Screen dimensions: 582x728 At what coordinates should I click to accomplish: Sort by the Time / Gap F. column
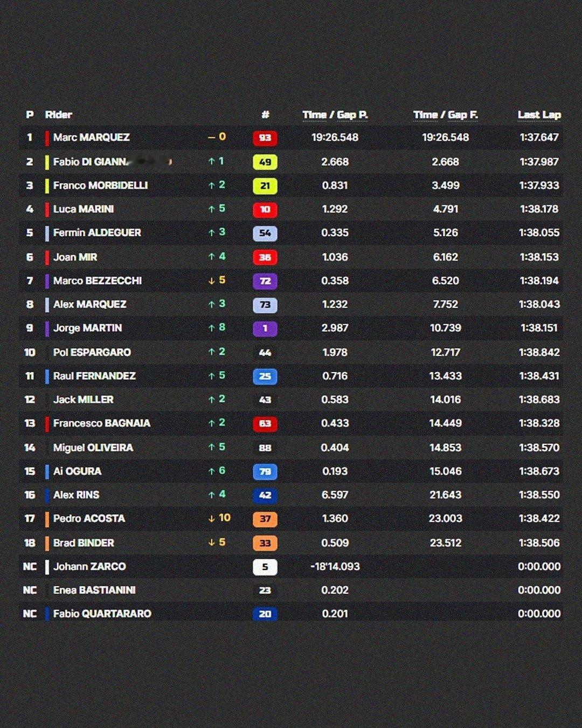(446, 115)
